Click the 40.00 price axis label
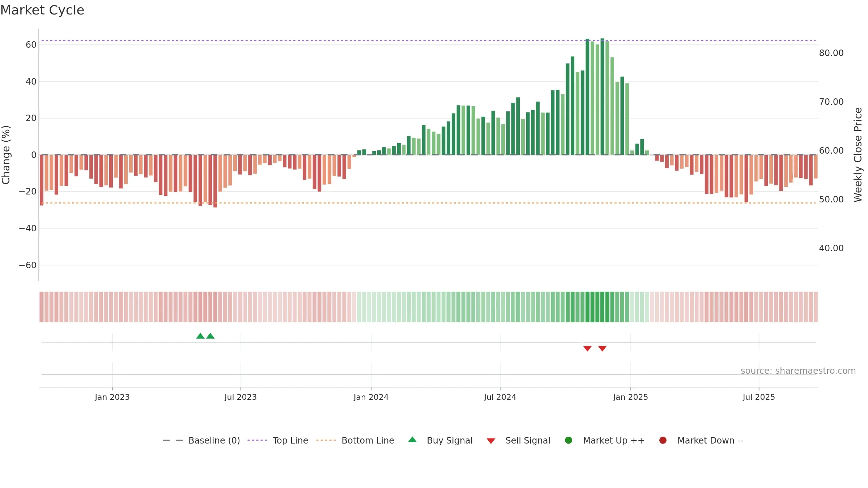Screen dimensions: 868x488 (x=831, y=248)
